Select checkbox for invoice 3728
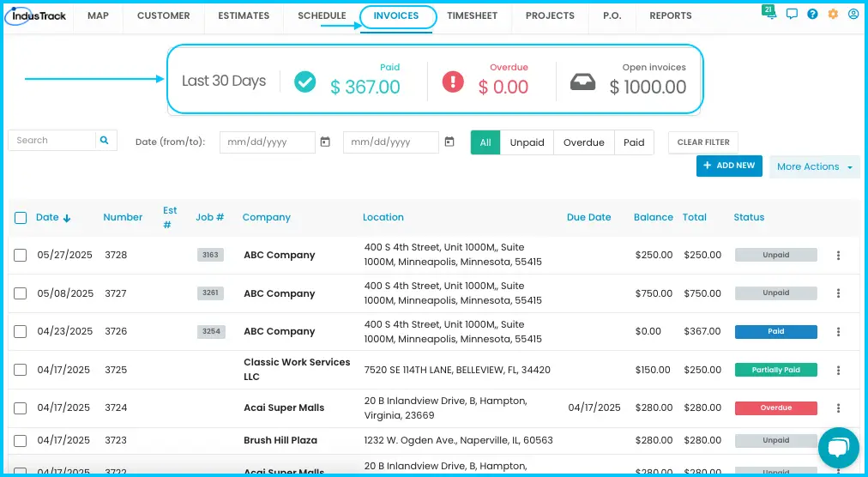Screen dimensions: 868x477 [20, 255]
